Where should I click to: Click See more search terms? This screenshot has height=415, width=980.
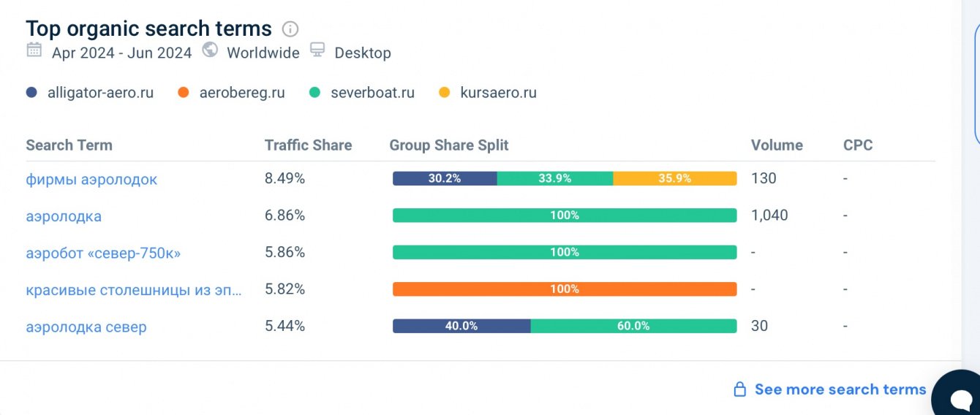coord(840,389)
